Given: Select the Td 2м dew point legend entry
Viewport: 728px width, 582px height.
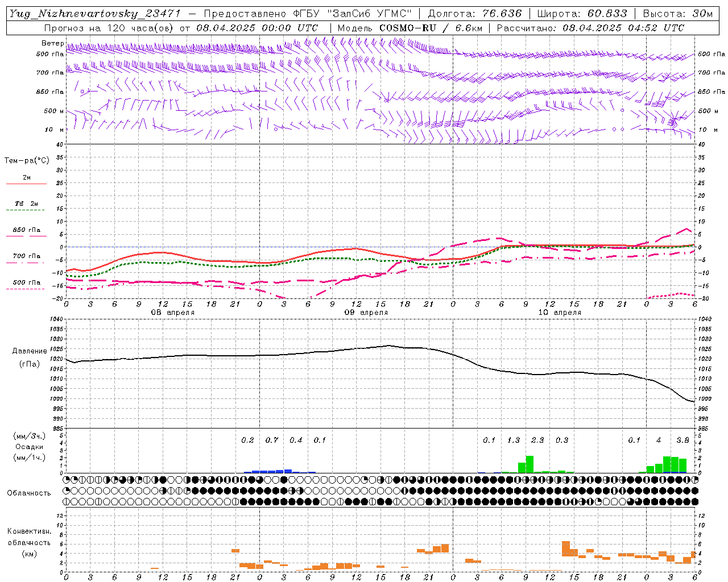Looking at the screenshot, I should click(x=26, y=203).
